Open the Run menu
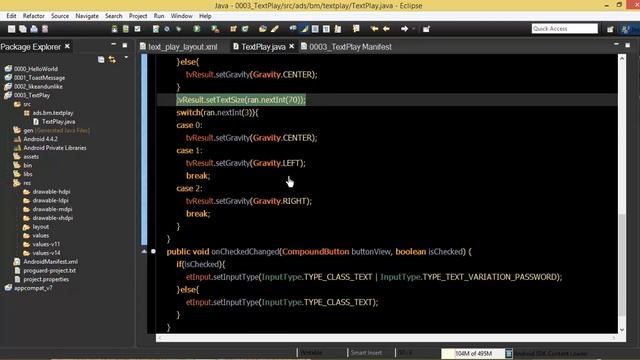Screen dimensions: 640x360 pos(159,16)
